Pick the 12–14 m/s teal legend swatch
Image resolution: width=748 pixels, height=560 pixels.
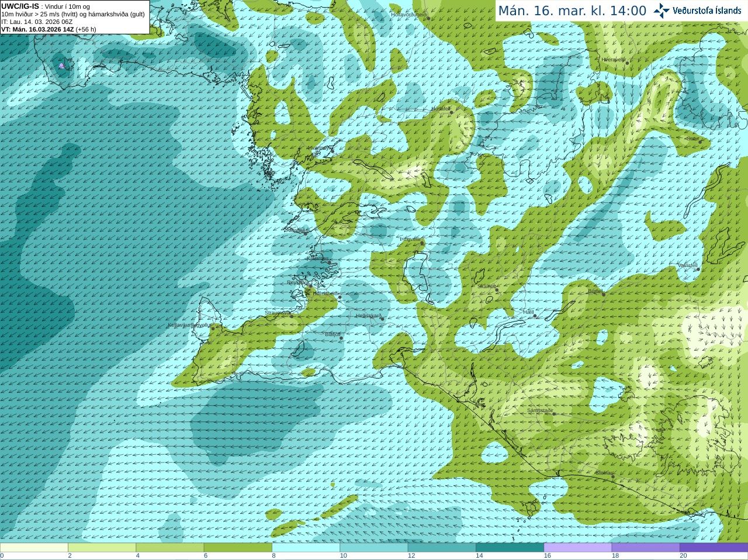tap(442, 548)
